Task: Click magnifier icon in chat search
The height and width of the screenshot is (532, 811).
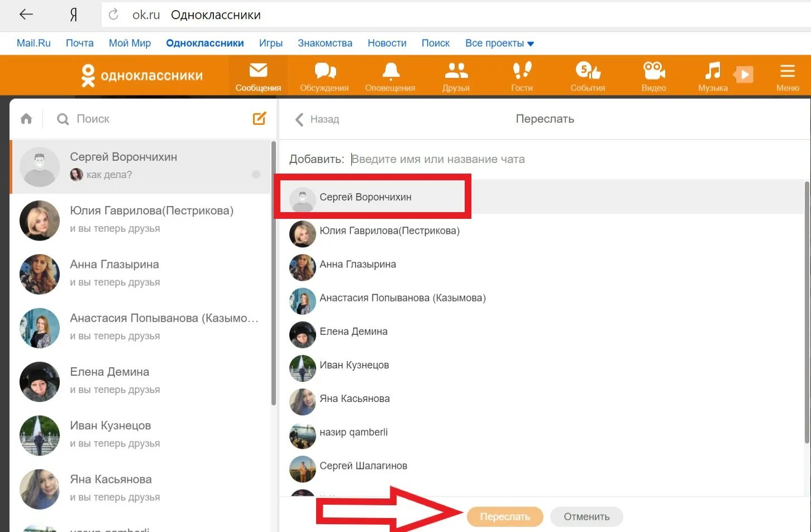Action: 63,119
